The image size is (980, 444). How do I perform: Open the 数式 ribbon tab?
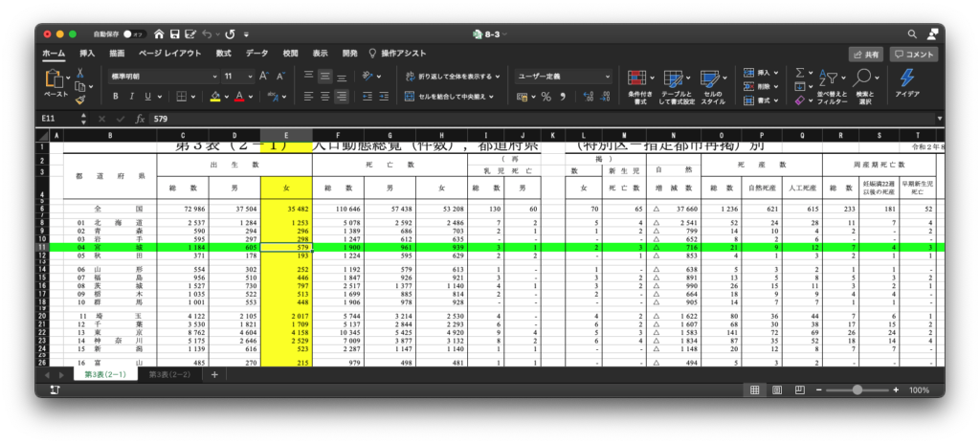click(x=223, y=54)
